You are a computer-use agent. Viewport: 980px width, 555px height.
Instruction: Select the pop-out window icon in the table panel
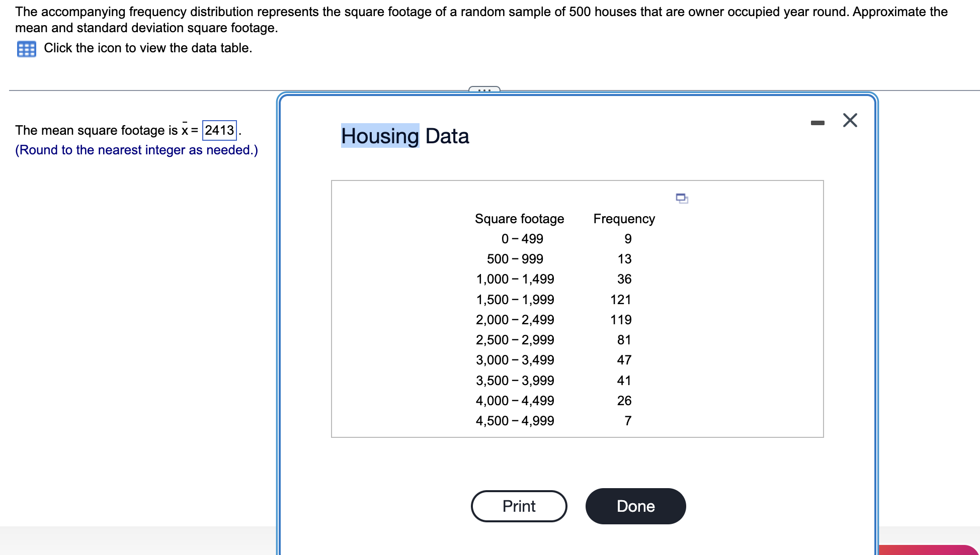click(682, 199)
